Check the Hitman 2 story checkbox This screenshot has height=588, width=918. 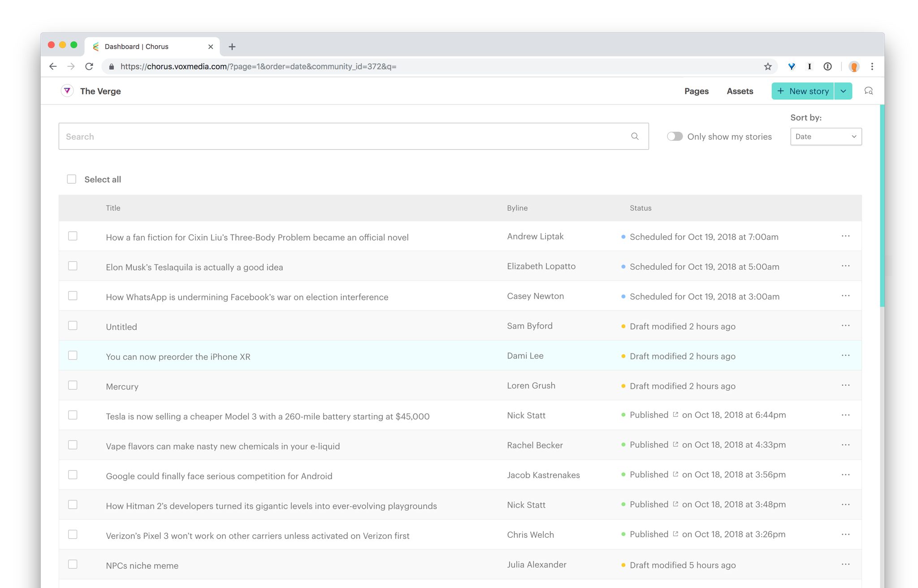click(73, 505)
